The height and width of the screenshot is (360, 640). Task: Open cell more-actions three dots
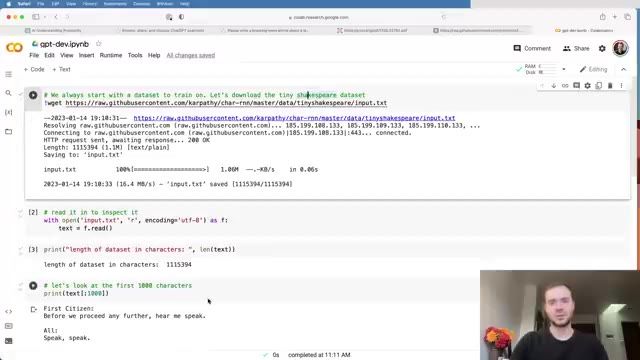(x=621, y=86)
